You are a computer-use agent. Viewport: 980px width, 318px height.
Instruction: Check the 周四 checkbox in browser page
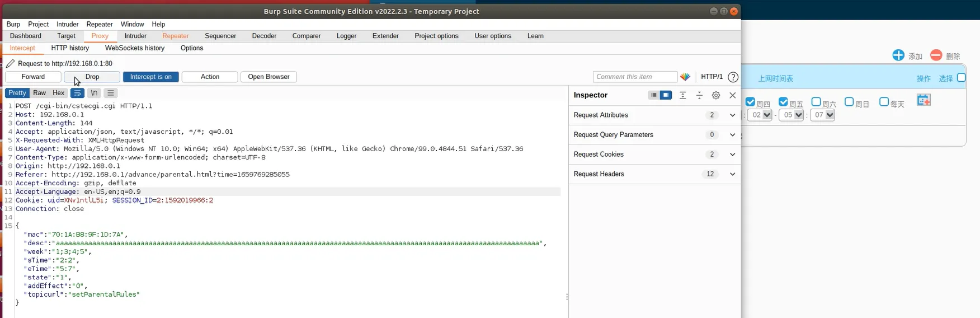(751, 102)
